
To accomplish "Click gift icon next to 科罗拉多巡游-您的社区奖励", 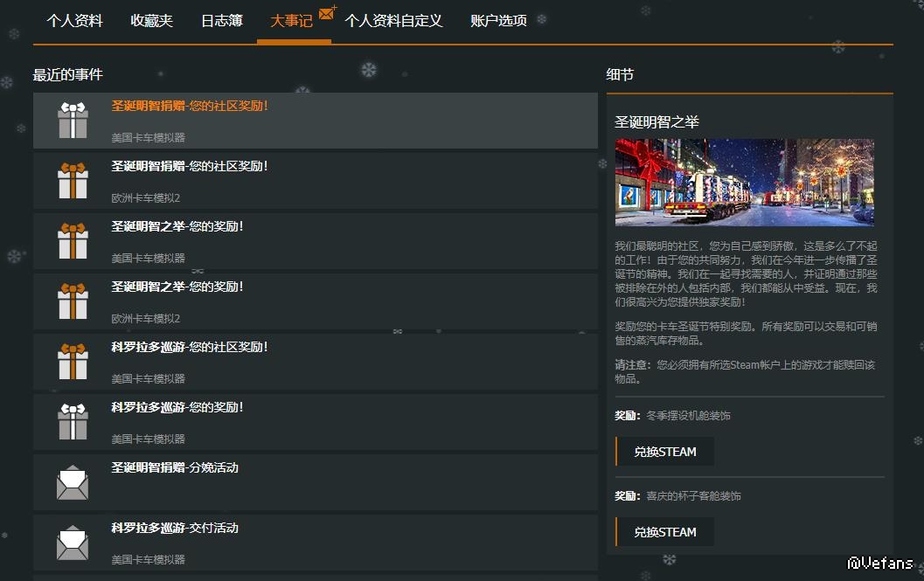I will [73, 362].
